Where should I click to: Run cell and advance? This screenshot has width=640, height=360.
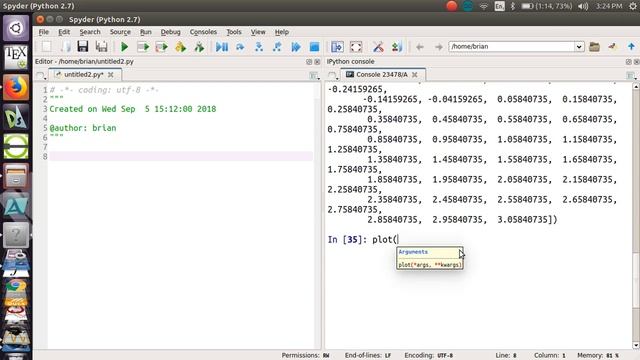coord(162,47)
